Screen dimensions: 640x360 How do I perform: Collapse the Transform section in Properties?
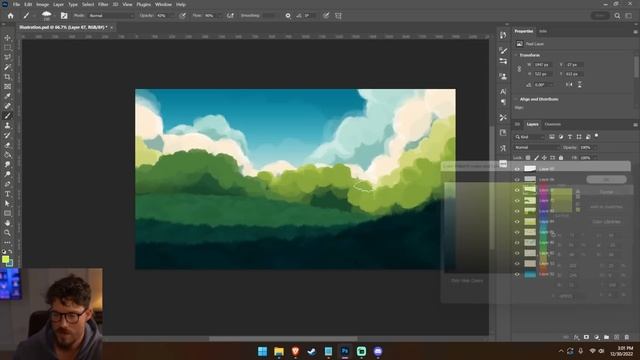point(516,55)
